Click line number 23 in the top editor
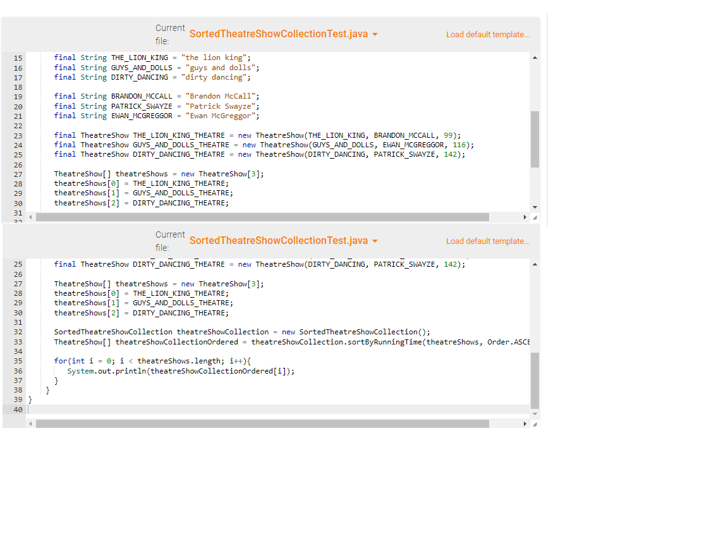 18,135
